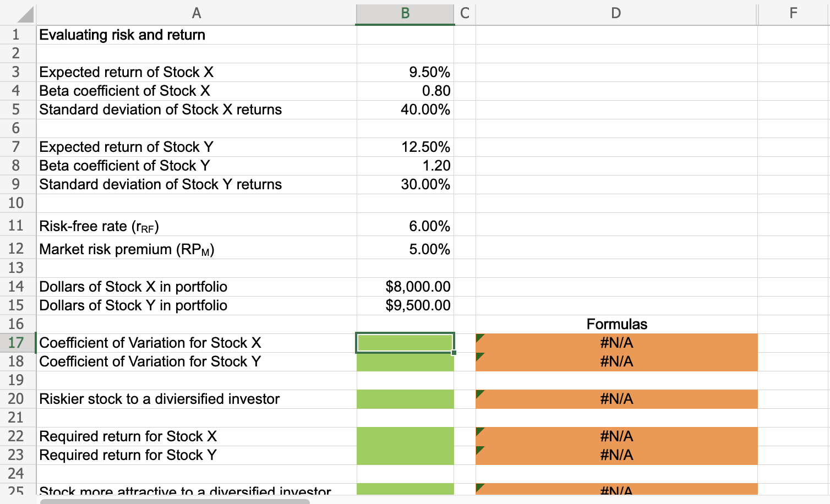Select row header 17
Screen dimensions: 830x504
[x=17, y=342]
